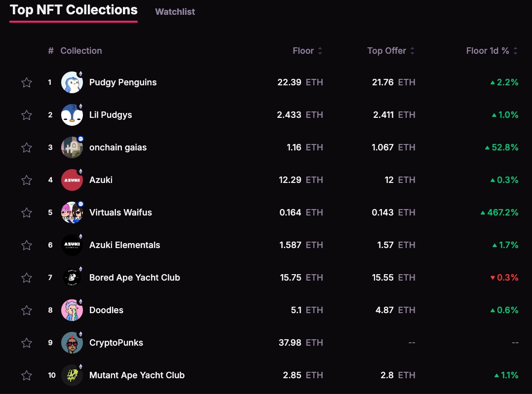Sort by Top Offer using sort arrows
The height and width of the screenshot is (394, 532).
tap(412, 51)
